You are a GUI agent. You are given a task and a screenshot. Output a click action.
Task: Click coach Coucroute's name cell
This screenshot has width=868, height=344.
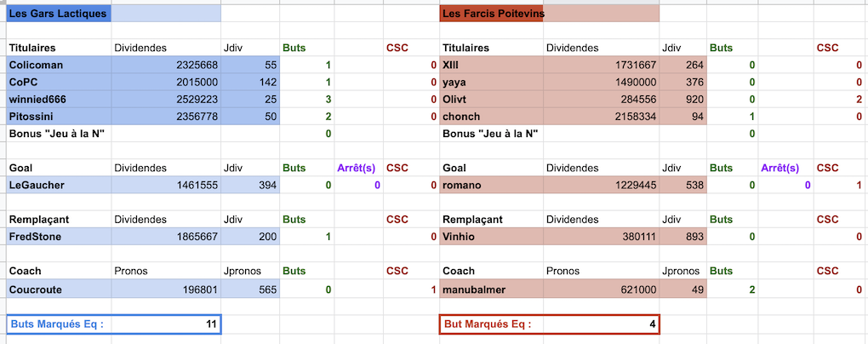coord(58,290)
